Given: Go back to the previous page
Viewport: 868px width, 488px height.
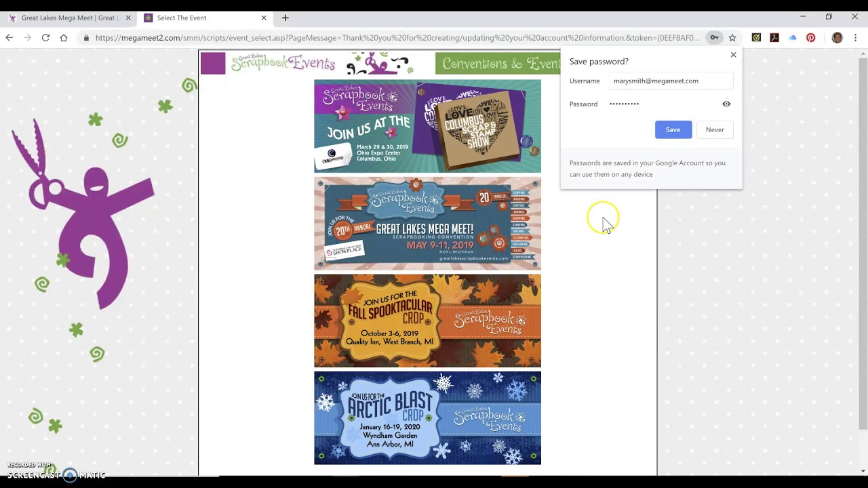Looking at the screenshot, I should click(9, 38).
